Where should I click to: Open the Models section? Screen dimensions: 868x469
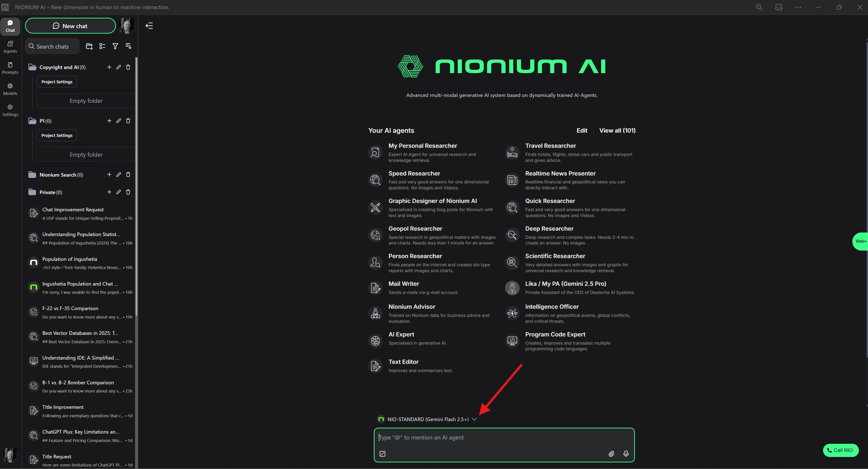pyautogui.click(x=10, y=89)
